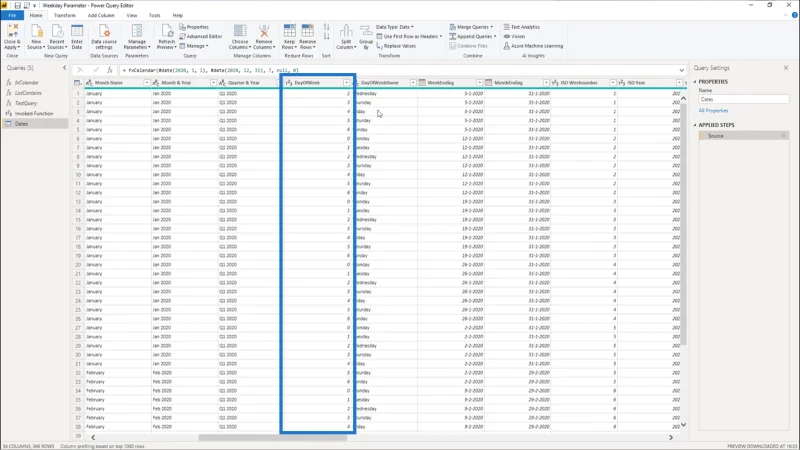Click the formula bar fx icon
Viewport: 800px width, 450px height.
(110, 70)
